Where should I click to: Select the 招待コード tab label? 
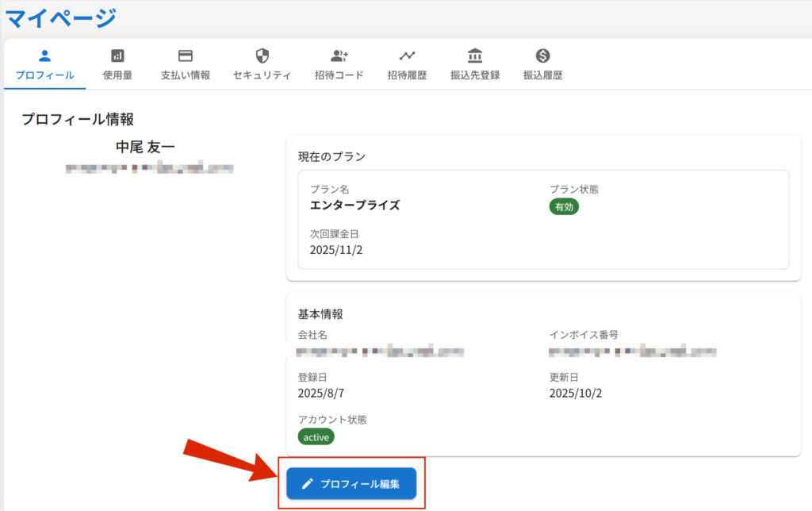coord(339,76)
